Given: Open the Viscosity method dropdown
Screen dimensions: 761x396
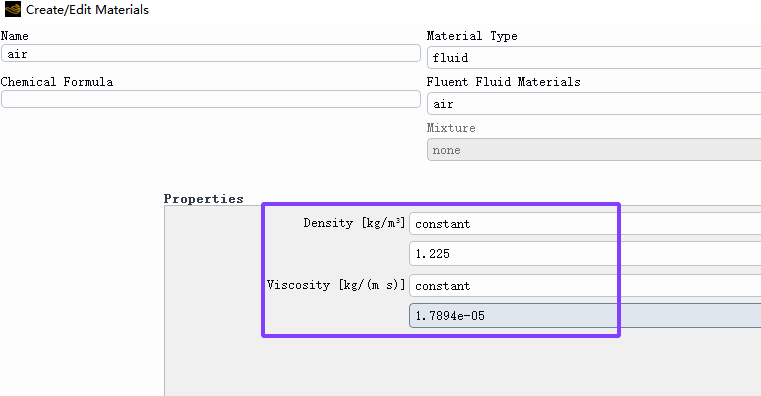Looking at the screenshot, I should coord(585,286).
